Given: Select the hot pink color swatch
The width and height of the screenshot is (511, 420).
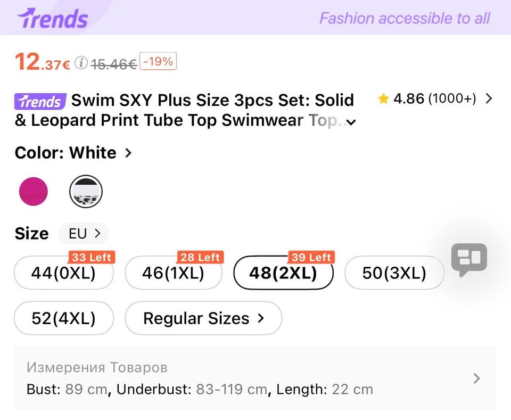Looking at the screenshot, I should tap(34, 192).
